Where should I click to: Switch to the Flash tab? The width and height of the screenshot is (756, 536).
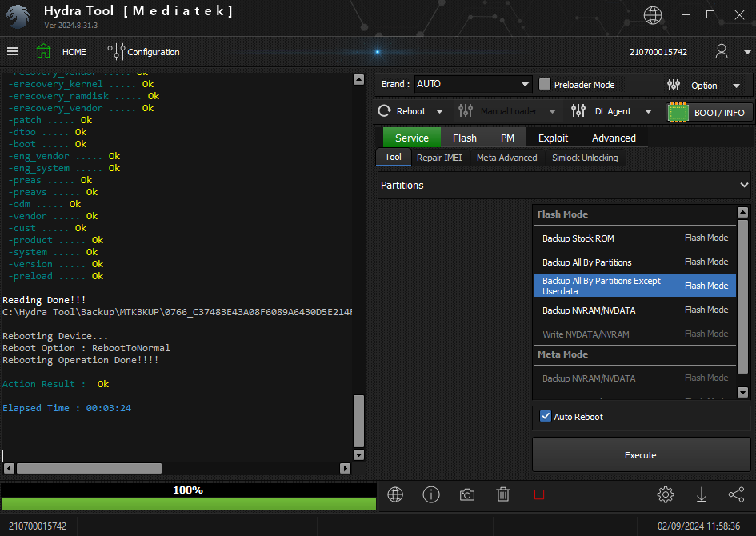(465, 138)
